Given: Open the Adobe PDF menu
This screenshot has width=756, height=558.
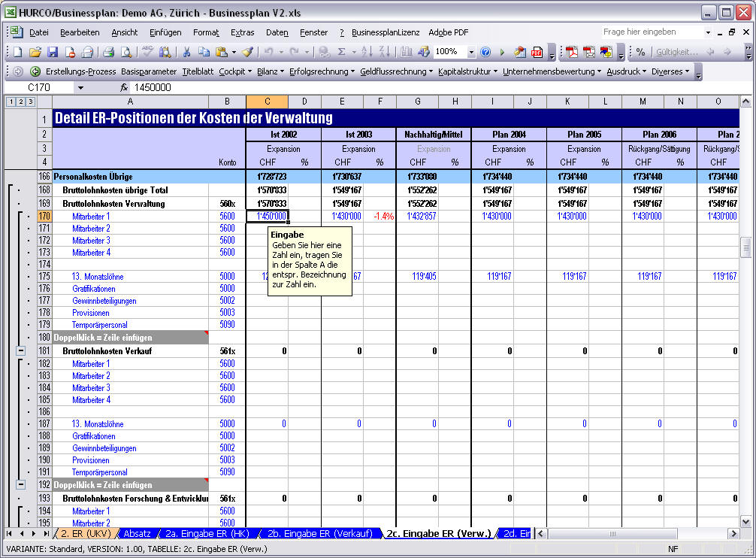Looking at the screenshot, I should point(449,32).
